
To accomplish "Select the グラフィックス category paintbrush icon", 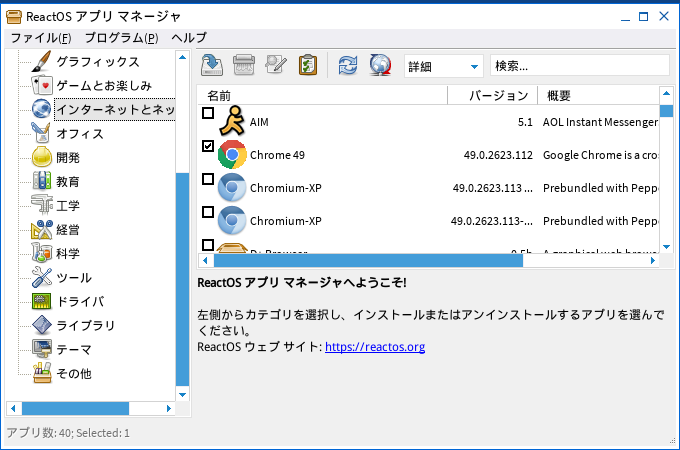I will coord(41,62).
